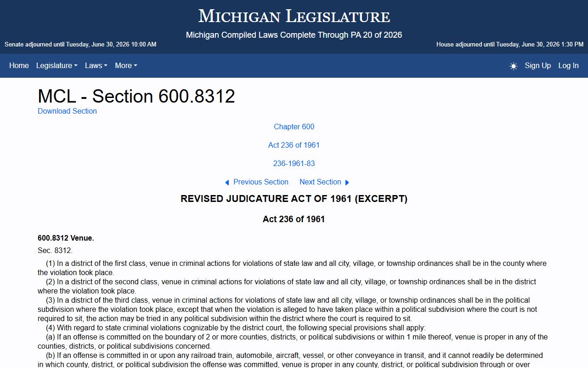588x368 pixels.
Task: Click the Sign Up link
Action: (x=537, y=66)
